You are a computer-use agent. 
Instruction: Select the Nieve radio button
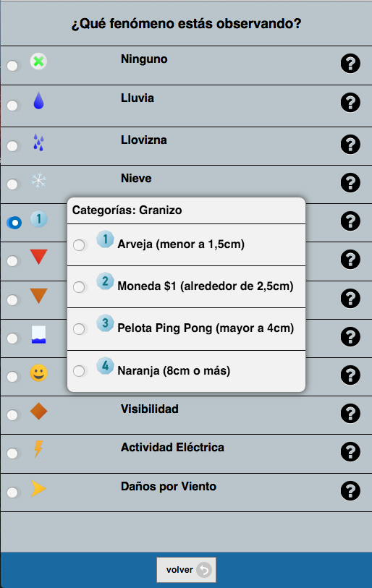pos(13,184)
